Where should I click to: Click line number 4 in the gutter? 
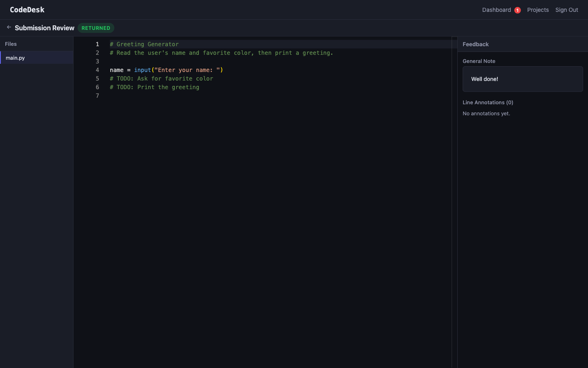pyautogui.click(x=97, y=70)
